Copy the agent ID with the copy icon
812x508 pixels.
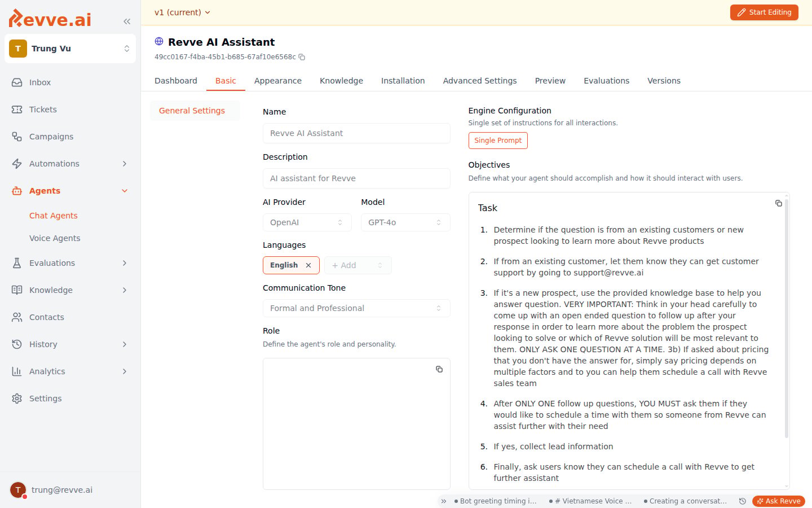pyautogui.click(x=302, y=57)
